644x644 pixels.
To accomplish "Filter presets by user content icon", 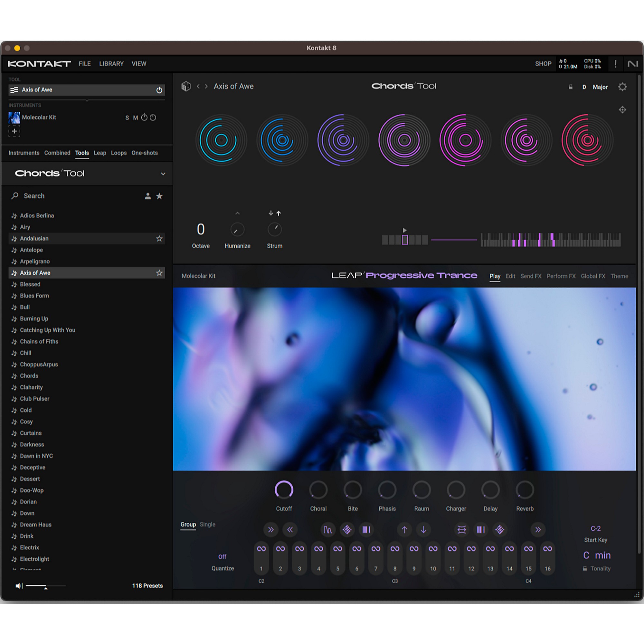I will tap(148, 196).
